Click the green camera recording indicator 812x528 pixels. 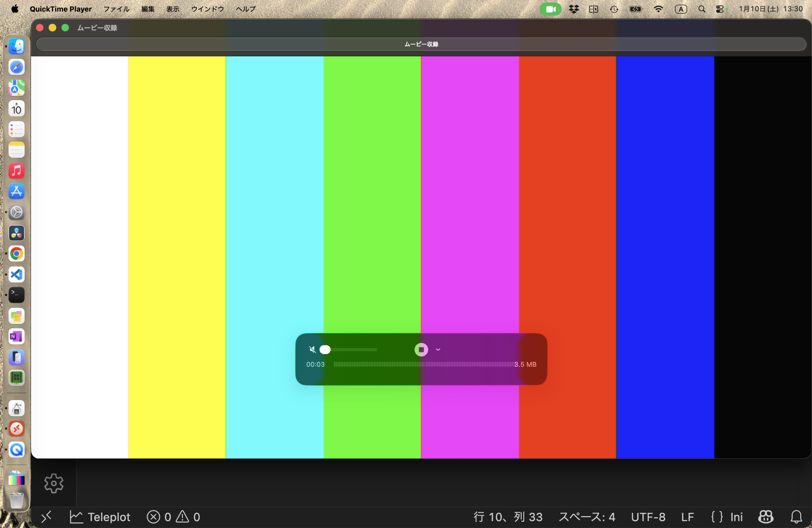coord(550,9)
